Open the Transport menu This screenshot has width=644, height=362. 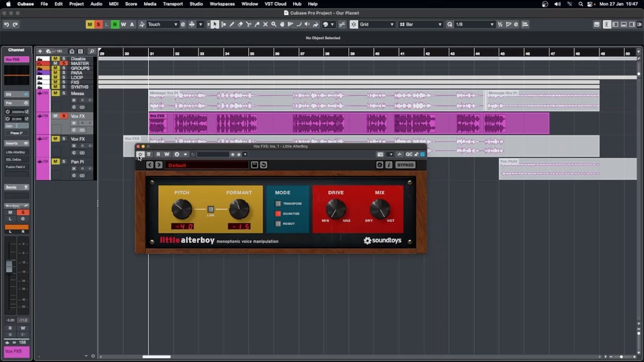(x=173, y=4)
